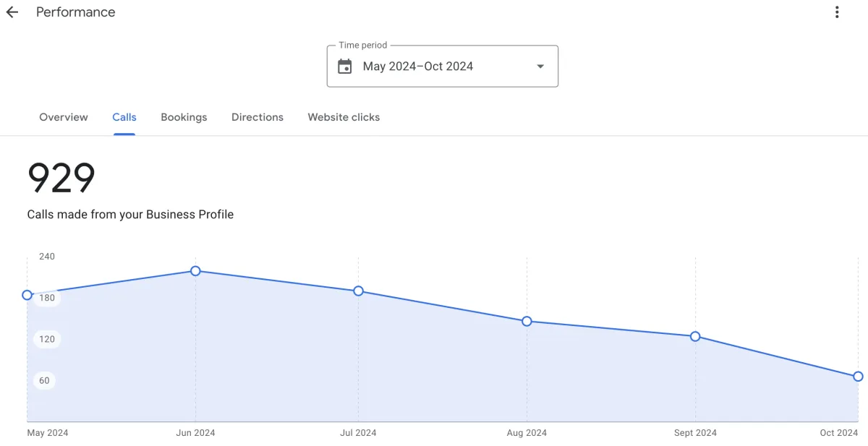This screenshot has width=868, height=446.
Task: Click the Jul 2024 chart marker
Action: (x=358, y=291)
